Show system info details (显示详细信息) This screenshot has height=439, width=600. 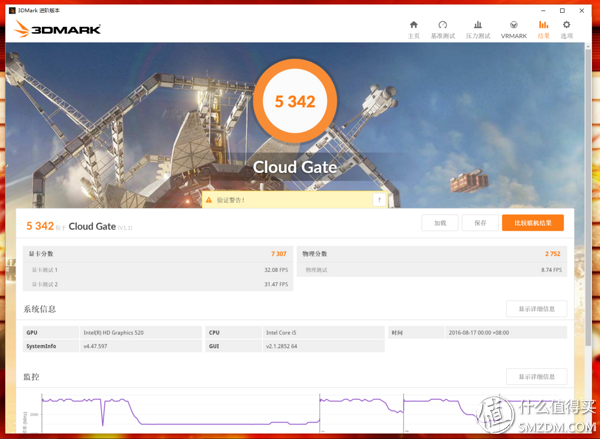click(536, 309)
